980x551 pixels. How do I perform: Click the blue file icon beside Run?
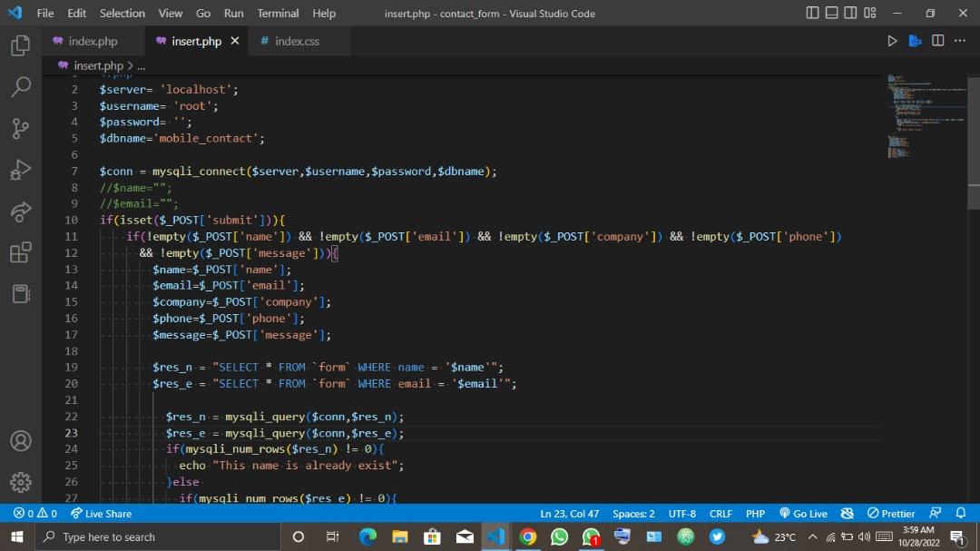pos(915,41)
